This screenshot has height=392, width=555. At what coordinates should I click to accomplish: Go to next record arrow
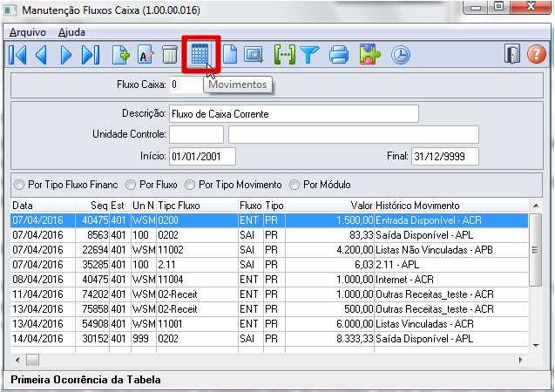tap(66, 55)
